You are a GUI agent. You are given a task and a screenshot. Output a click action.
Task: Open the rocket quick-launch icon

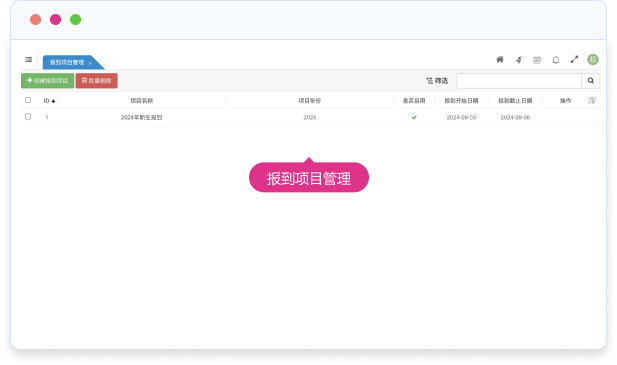[x=519, y=60]
